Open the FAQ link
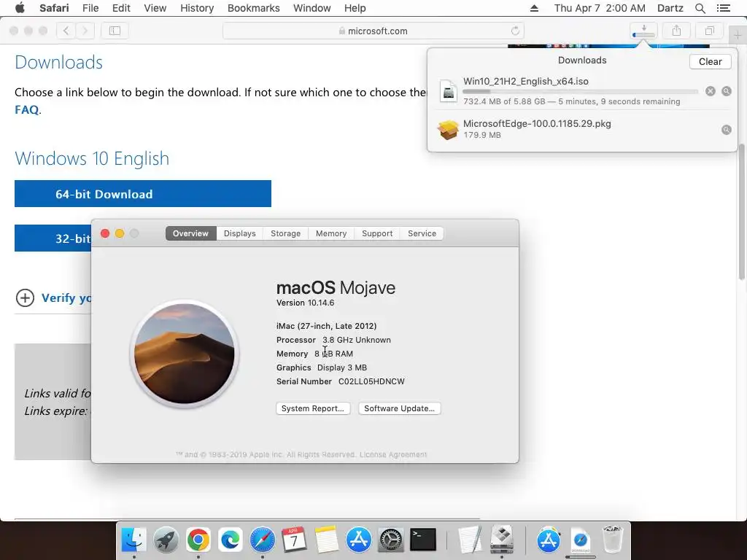 [27, 109]
